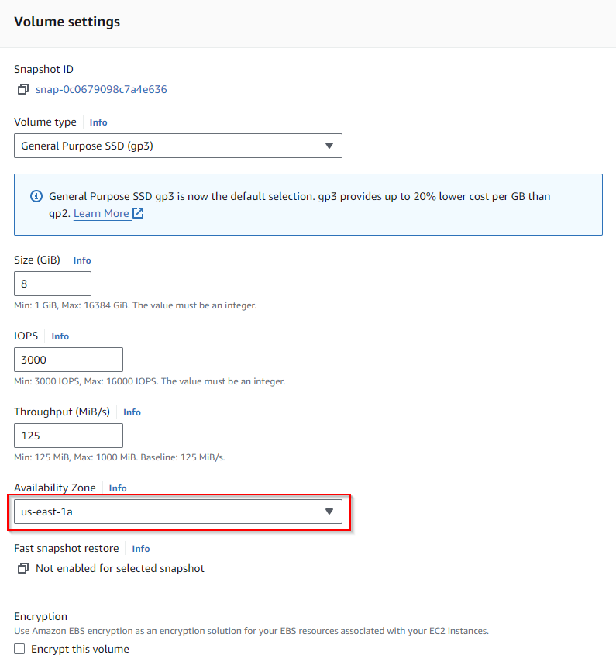Viewport: 616px width, 672px height.
Task: Enable the Encrypt this volume checkbox
Action: 20,649
